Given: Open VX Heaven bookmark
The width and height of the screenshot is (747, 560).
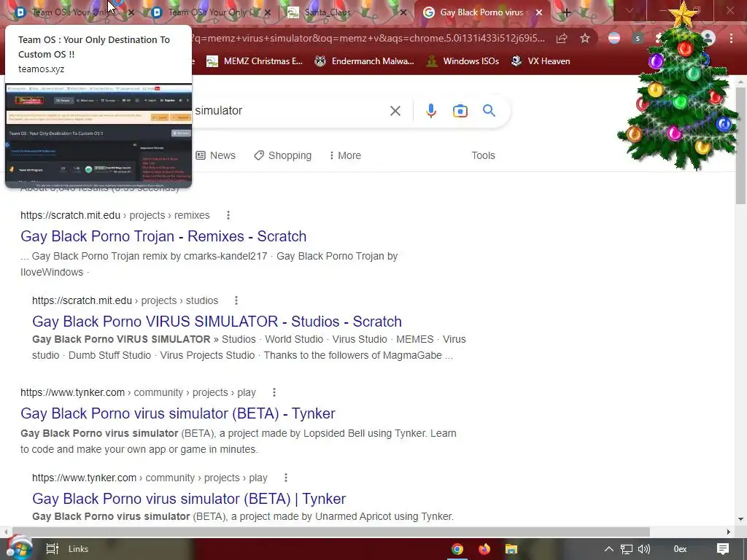Looking at the screenshot, I should [541, 61].
